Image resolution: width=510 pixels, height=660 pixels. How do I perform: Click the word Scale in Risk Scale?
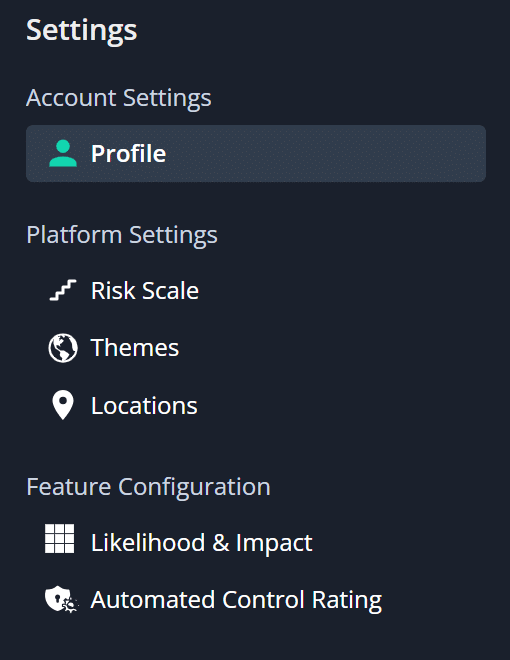171,290
